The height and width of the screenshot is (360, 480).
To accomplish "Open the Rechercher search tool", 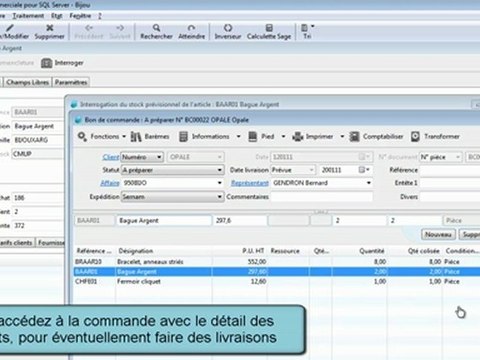I will [156, 28].
